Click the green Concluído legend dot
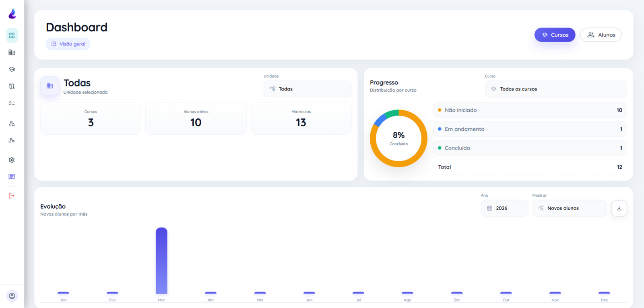The width and height of the screenshot is (644, 308). pos(440,148)
